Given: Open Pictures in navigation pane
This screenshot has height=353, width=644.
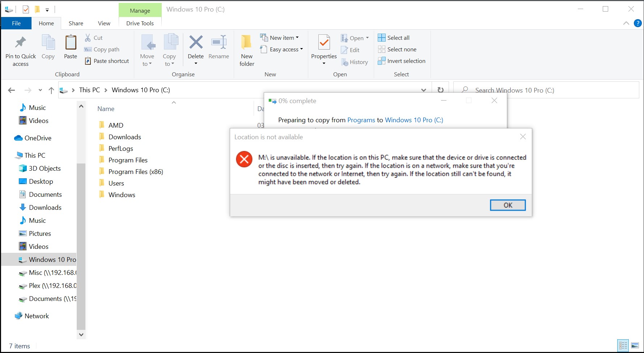Looking at the screenshot, I should point(39,233).
